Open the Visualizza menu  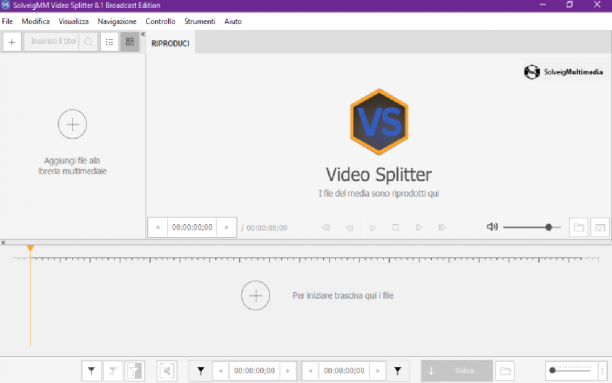pyautogui.click(x=73, y=21)
